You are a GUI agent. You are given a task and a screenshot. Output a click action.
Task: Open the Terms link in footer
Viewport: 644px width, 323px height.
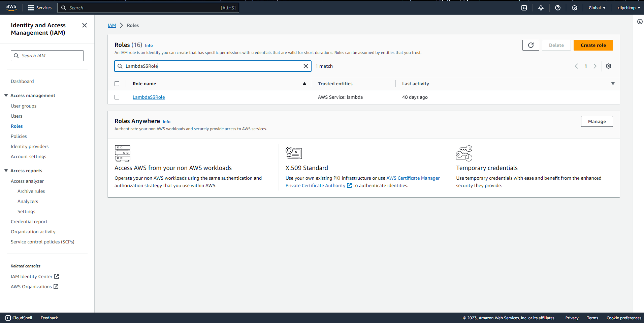tap(592, 318)
